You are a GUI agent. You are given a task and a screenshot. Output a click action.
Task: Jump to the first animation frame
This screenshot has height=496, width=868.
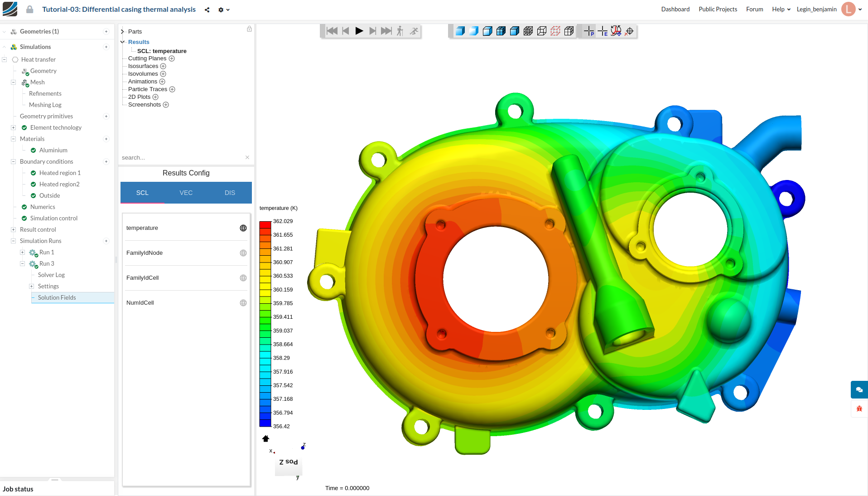[332, 31]
